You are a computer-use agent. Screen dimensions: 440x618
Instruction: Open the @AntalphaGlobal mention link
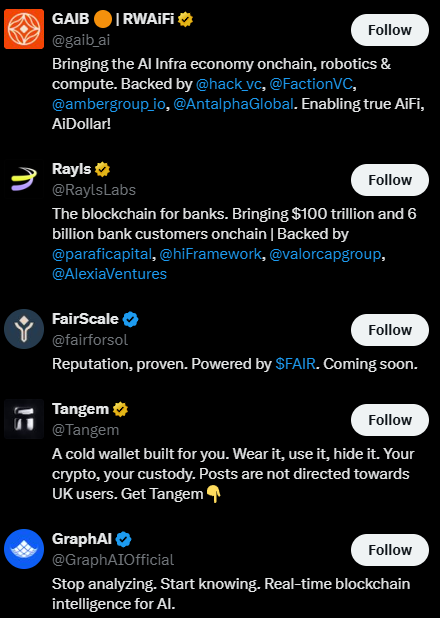pos(233,104)
